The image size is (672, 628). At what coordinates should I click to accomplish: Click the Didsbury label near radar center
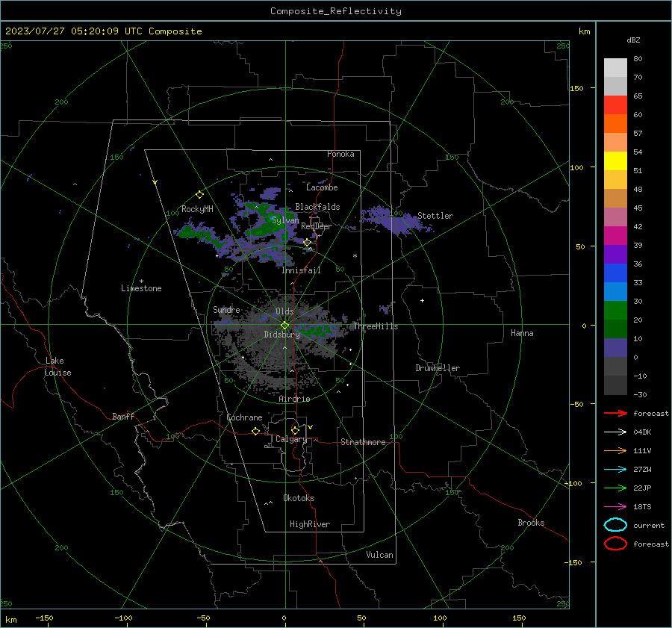tap(282, 335)
